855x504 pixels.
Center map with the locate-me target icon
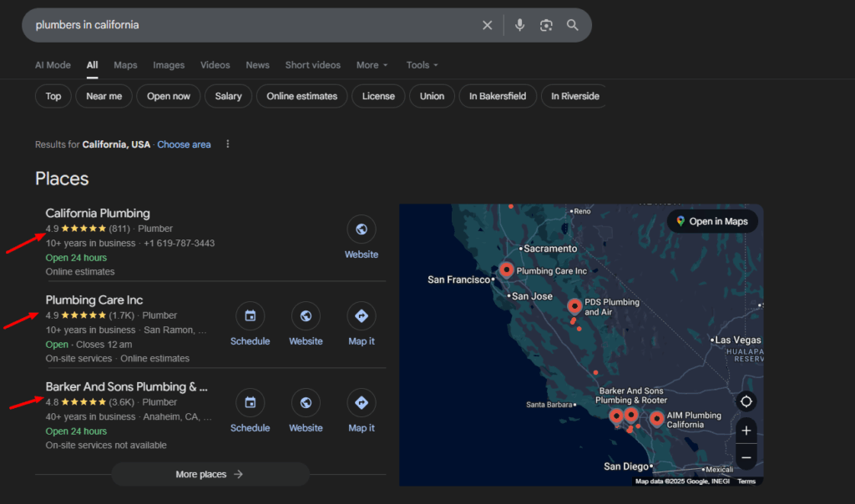[746, 401]
